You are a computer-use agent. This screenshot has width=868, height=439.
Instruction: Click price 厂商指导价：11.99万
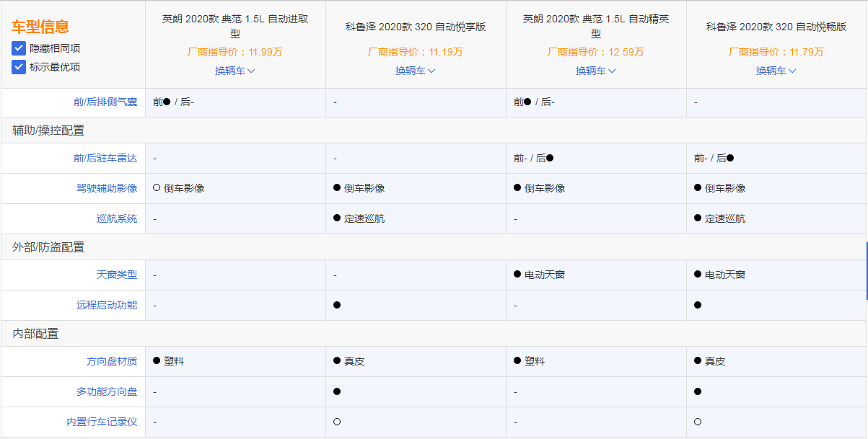click(x=235, y=52)
